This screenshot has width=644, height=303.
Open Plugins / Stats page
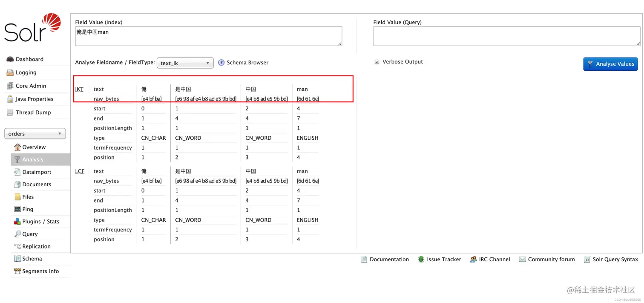pyautogui.click(x=40, y=222)
